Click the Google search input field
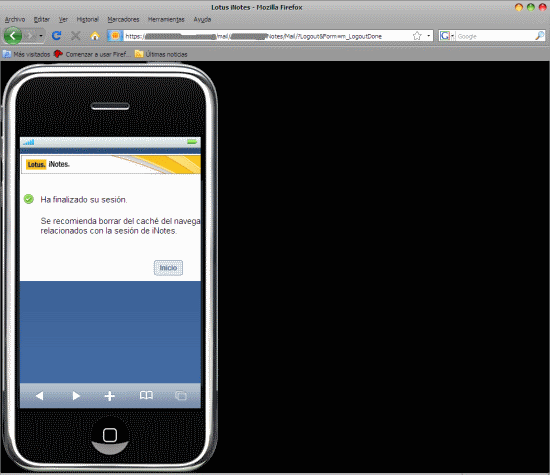 pos(495,36)
